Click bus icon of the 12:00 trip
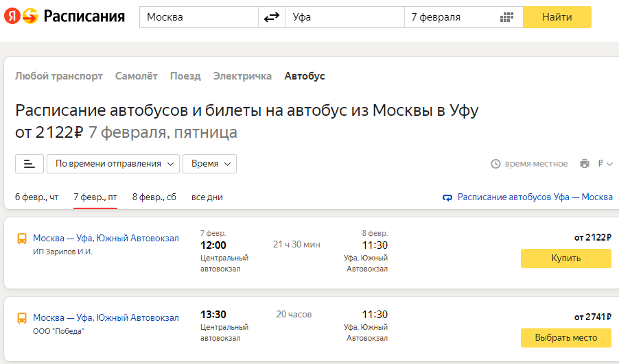This screenshot has width=619, height=364. (x=22, y=239)
